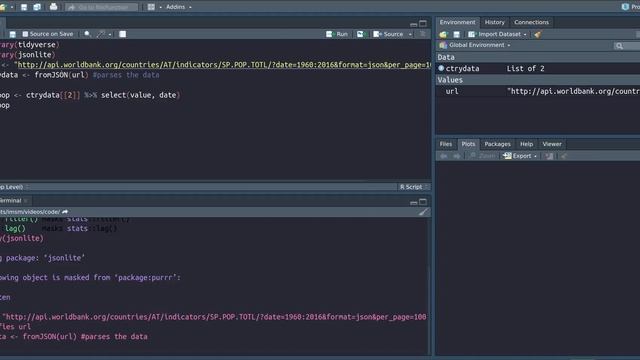640x360 pixels.
Task: Run the current line with Run button
Action: [x=337, y=34]
